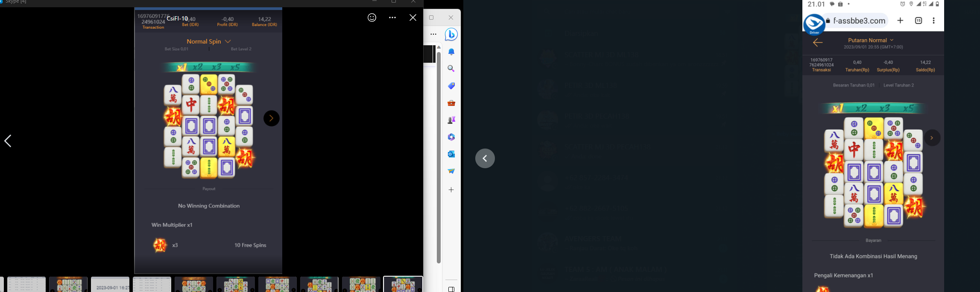This screenshot has height=292, width=980.
Task: Click 'TEAM S. AM ( ANAK MALAM )' chat
Action: point(615,269)
